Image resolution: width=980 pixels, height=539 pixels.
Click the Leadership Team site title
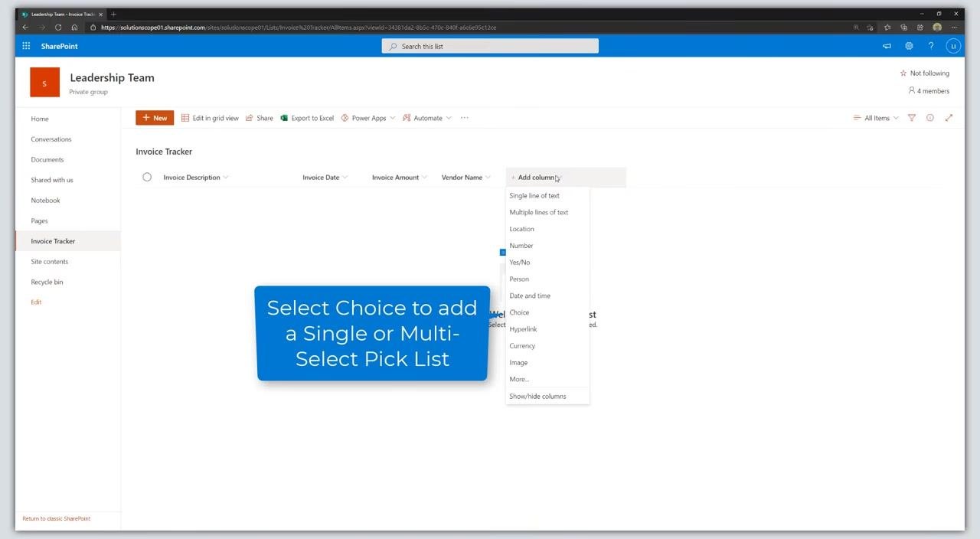112,77
